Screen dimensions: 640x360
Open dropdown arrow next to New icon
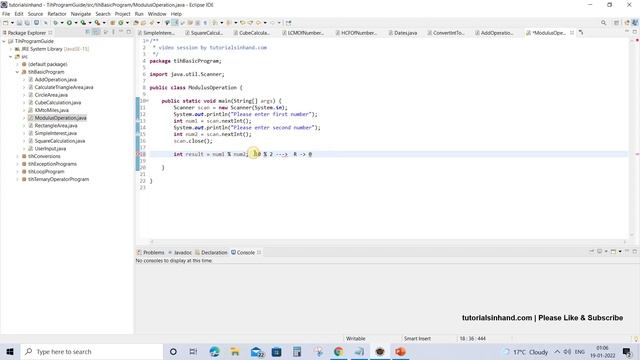pos(12,22)
